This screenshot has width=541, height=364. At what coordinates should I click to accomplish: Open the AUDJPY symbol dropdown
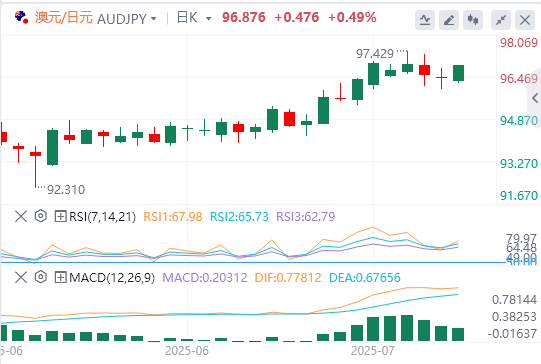tap(154, 19)
